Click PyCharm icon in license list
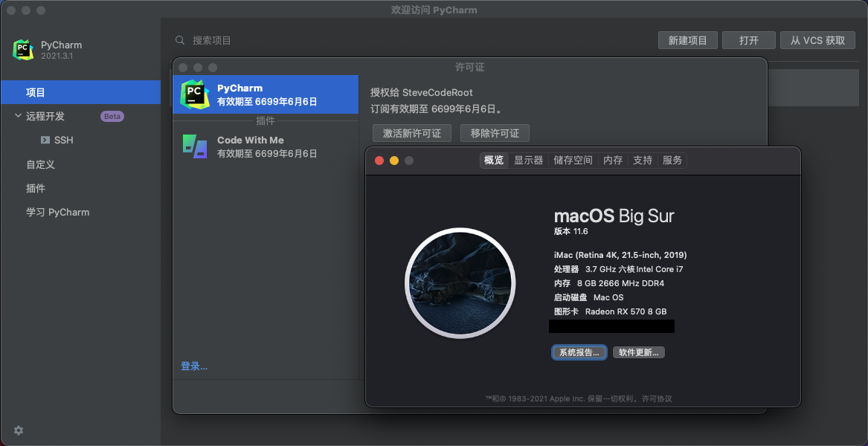 195,94
